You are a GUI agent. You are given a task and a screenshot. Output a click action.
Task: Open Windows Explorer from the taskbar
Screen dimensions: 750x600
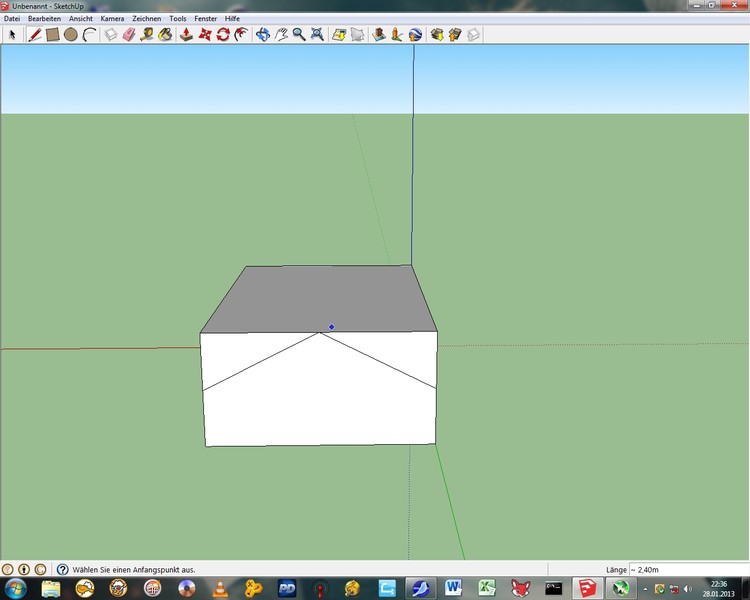click(x=51, y=589)
